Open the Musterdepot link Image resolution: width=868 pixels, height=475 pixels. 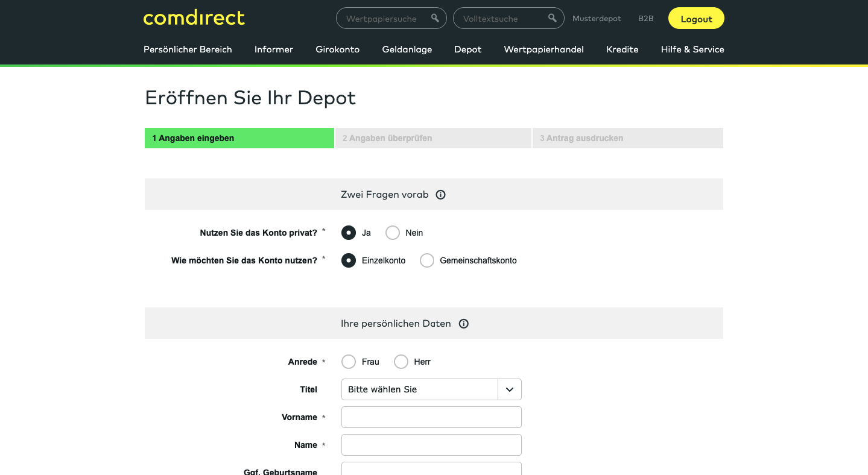click(597, 19)
